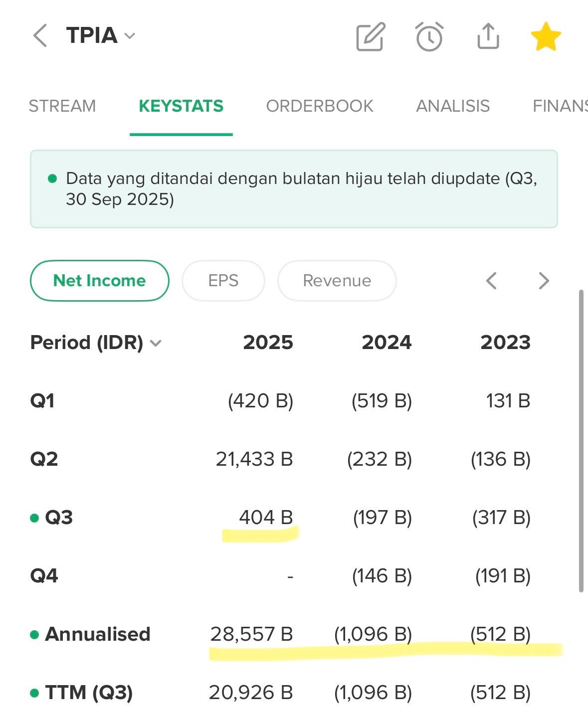
Task: Set a price alert clock icon
Action: [429, 36]
